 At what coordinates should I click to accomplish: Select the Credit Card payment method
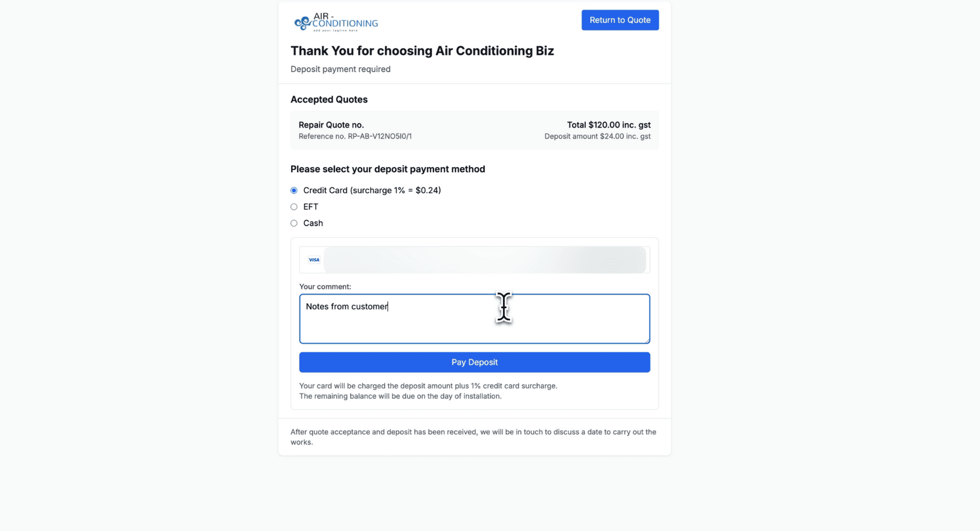click(x=294, y=190)
